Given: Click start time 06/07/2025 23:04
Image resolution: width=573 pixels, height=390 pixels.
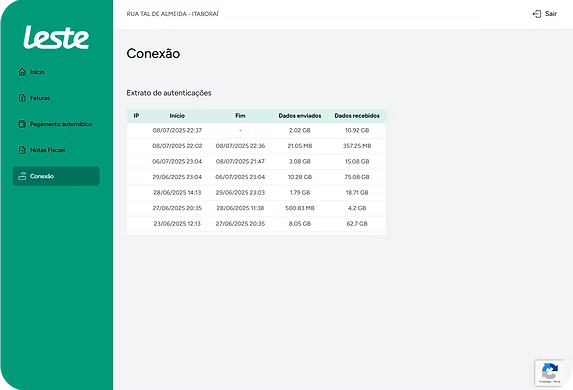Looking at the screenshot, I should [x=177, y=161].
